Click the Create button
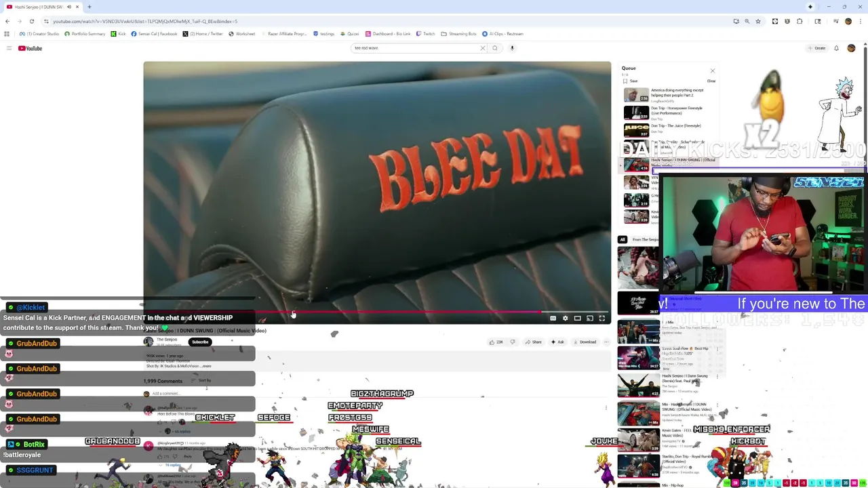Viewport: 868px width, 488px height. point(816,48)
